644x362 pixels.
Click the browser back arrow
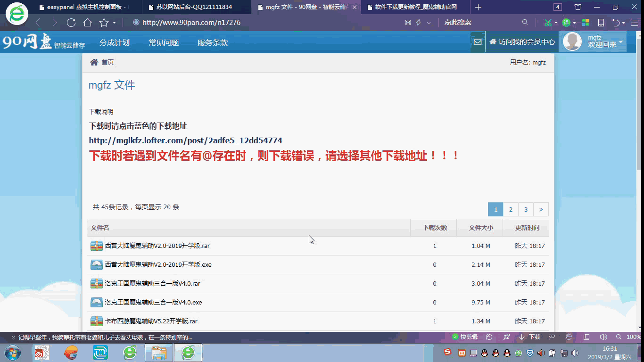[x=38, y=23]
